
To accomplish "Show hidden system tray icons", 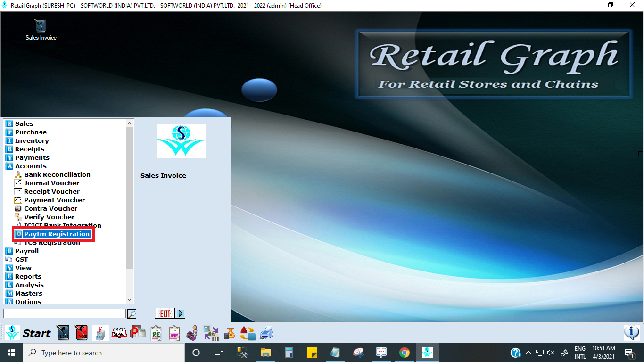I will [528, 353].
